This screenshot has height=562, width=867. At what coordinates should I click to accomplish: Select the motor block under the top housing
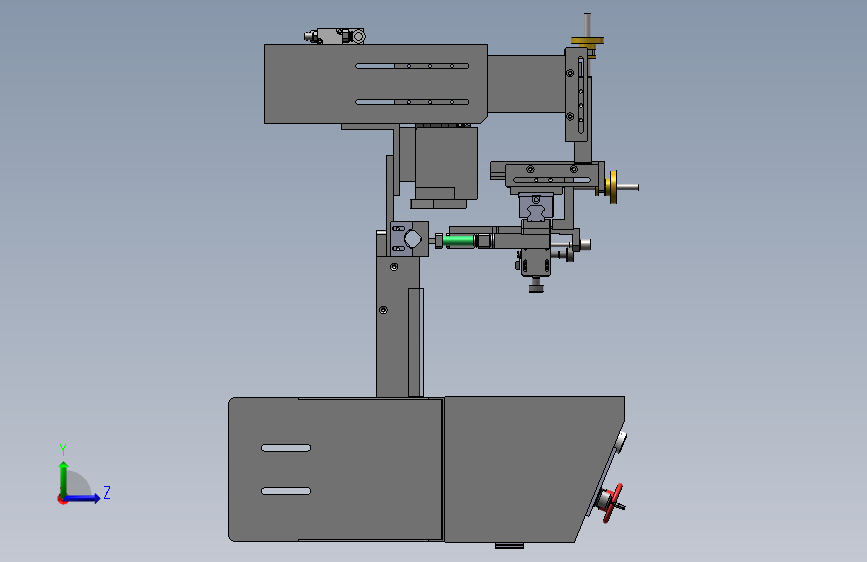click(446, 163)
